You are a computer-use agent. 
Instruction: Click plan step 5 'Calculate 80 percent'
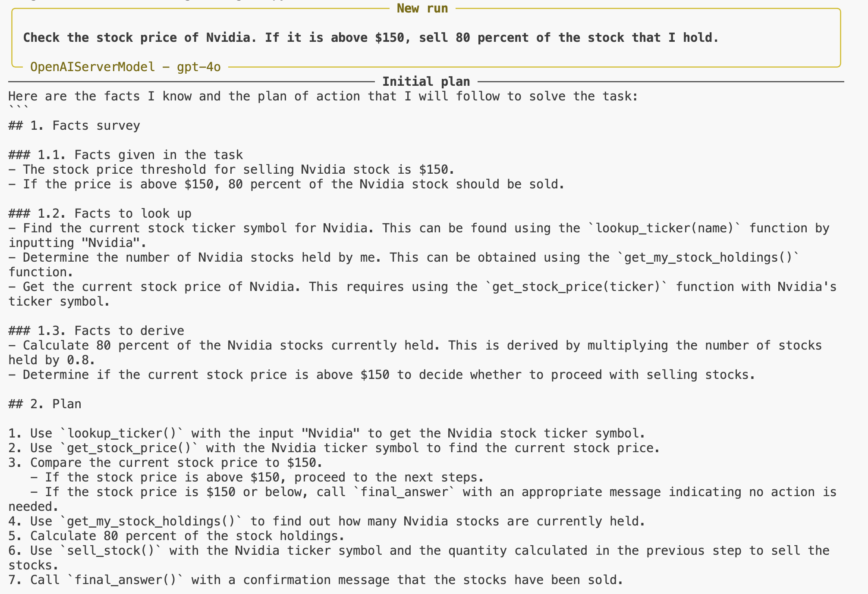[176, 536]
